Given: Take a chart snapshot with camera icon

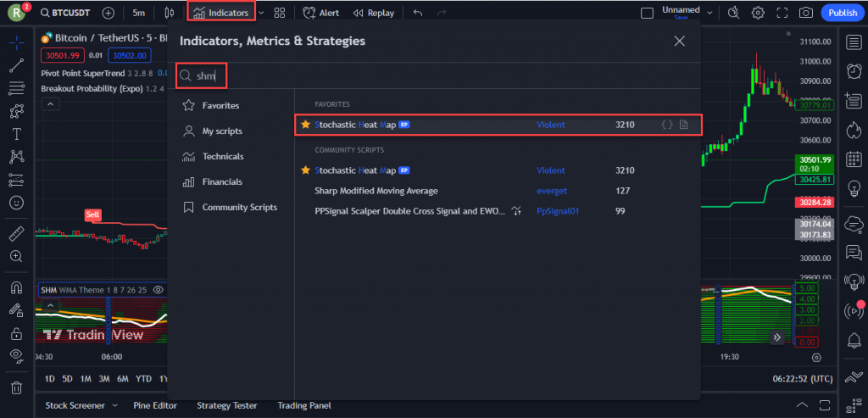Looking at the screenshot, I should pos(806,13).
